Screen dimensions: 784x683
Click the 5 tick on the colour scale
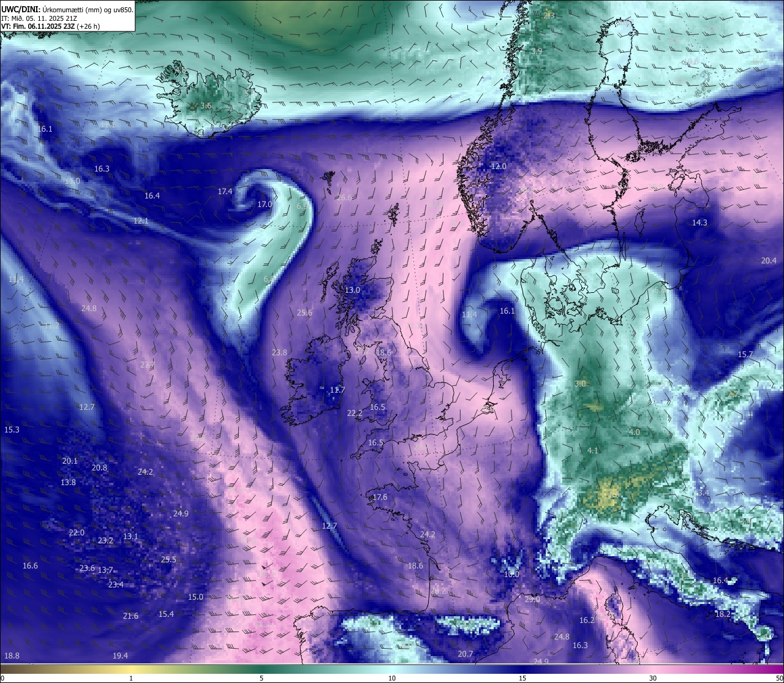pos(262,678)
